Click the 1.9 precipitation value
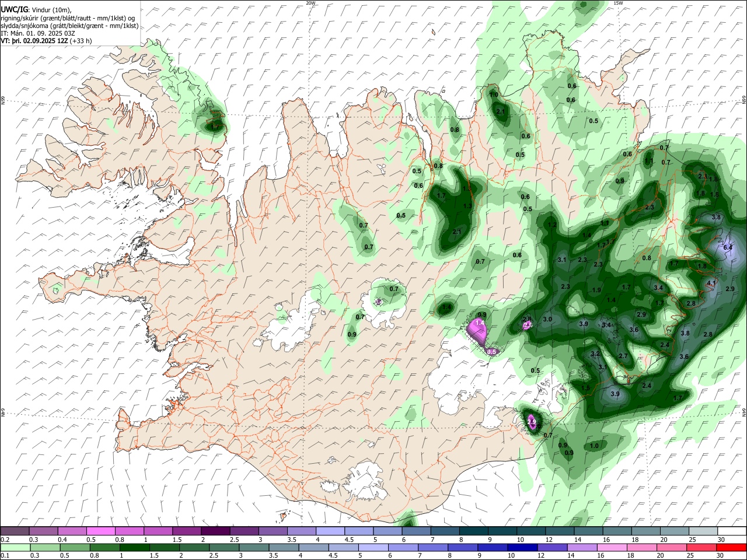 596,290
